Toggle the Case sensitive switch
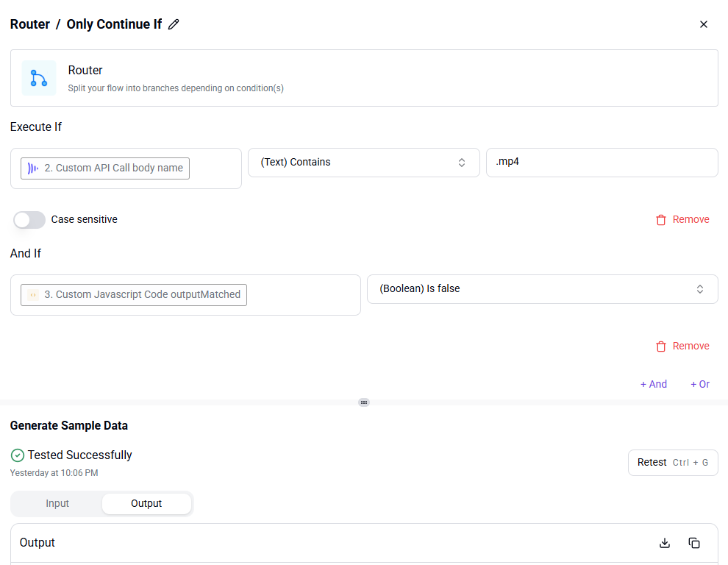 (29, 220)
